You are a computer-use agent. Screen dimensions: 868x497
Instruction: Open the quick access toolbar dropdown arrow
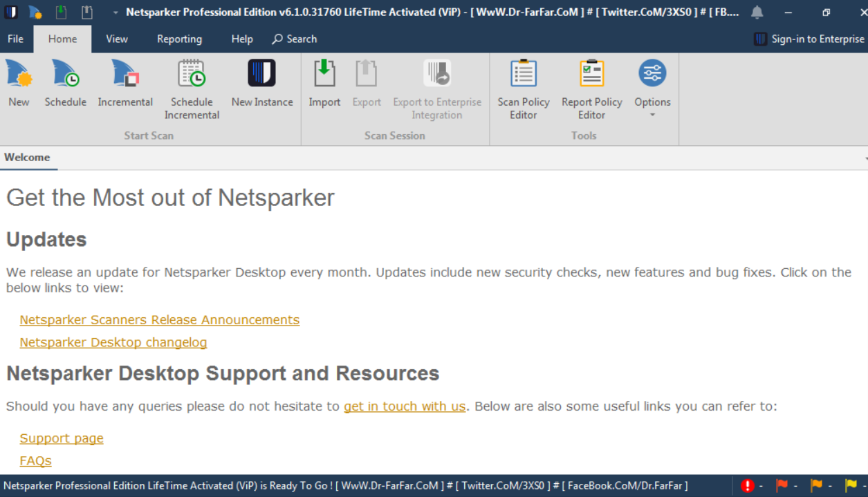tap(115, 12)
